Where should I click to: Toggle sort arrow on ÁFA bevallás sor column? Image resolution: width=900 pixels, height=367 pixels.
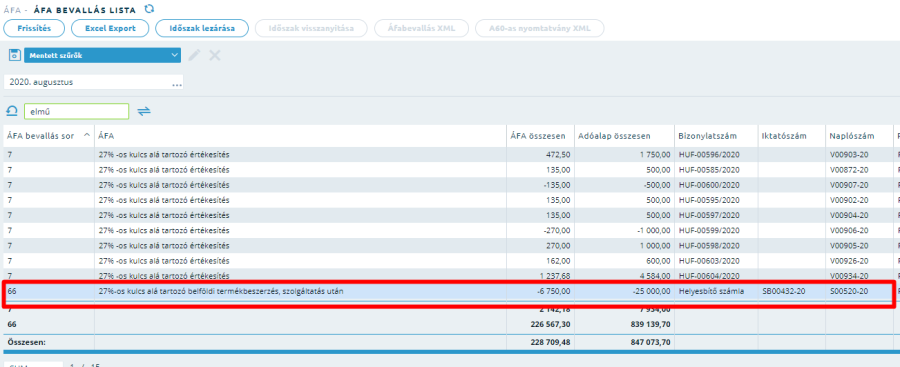coord(87,135)
